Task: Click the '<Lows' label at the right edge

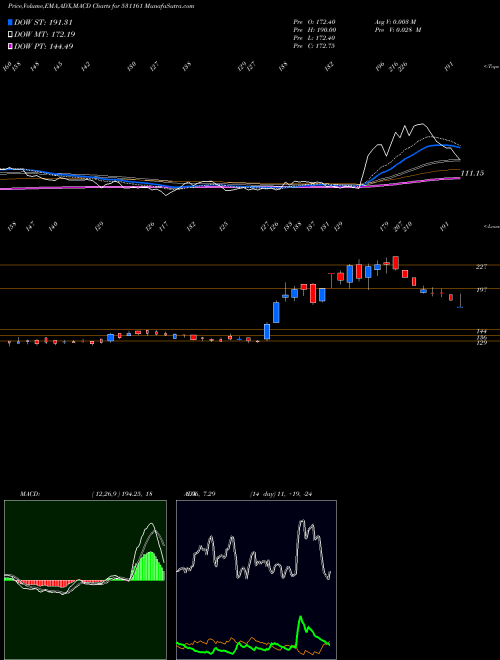Action: pyautogui.click(x=492, y=226)
